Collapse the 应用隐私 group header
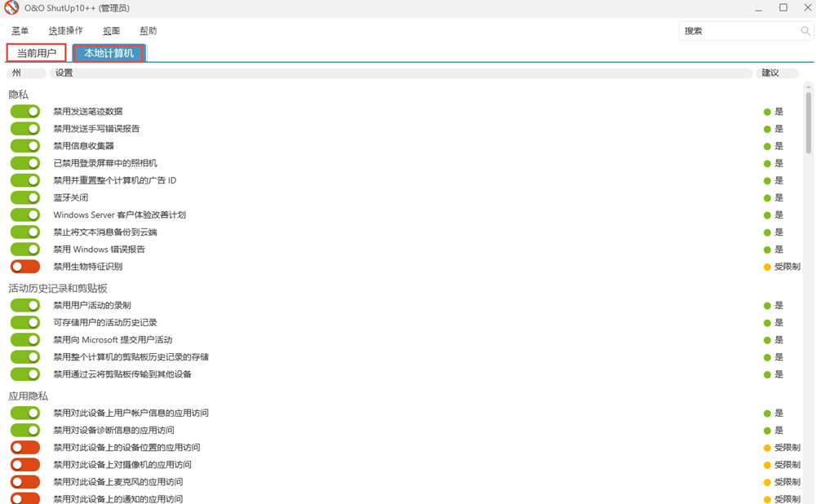Viewport: 816px width, 504px height. 29,396
